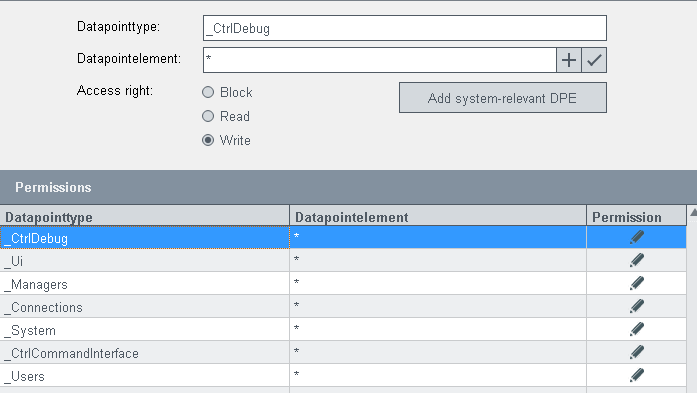The image size is (697, 393).
Task: Click the pencil permission icon for _CtrlDebug
Action: [x=637, y=237]
